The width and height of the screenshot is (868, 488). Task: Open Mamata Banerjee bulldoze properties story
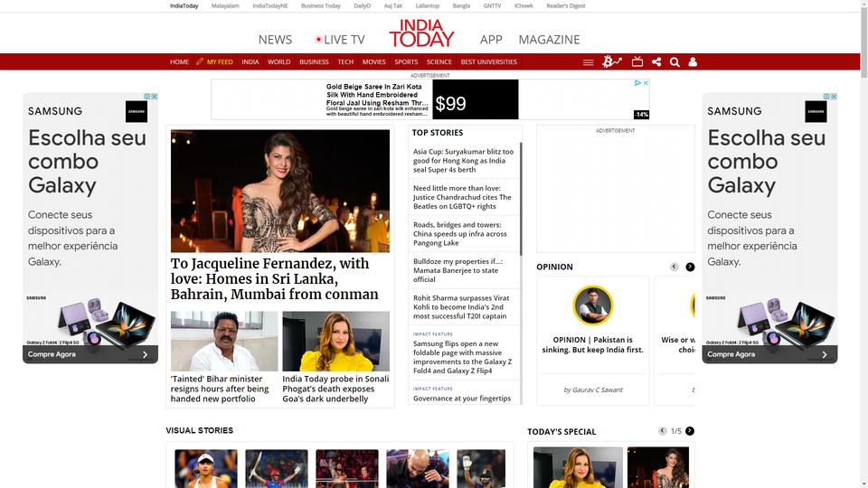(x=458, y=270)
